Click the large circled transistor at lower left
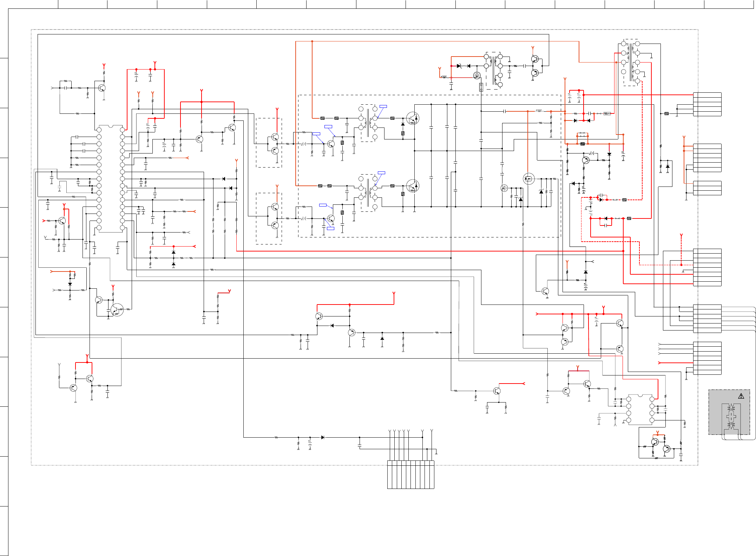This screenshot has width=756, height=556. click(117, 310)
